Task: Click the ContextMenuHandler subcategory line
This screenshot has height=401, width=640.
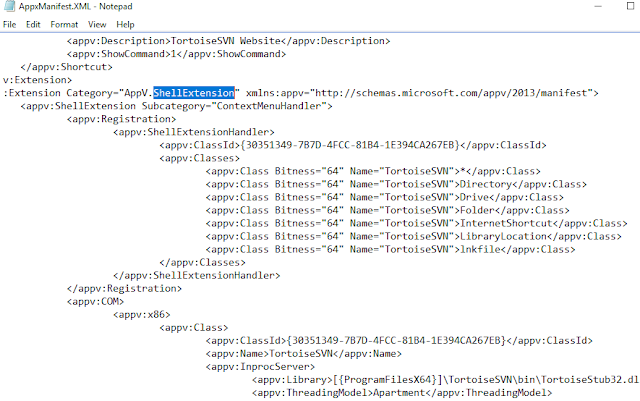Action: [x=177, y=106]
